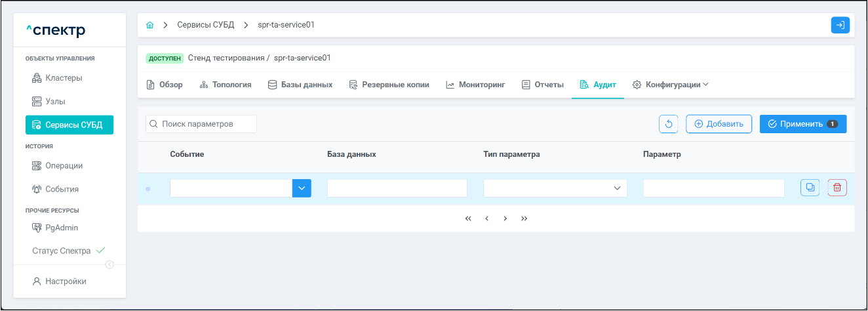Go to the next table page
This screenshot has width=868, height=311.
[505, 218]
